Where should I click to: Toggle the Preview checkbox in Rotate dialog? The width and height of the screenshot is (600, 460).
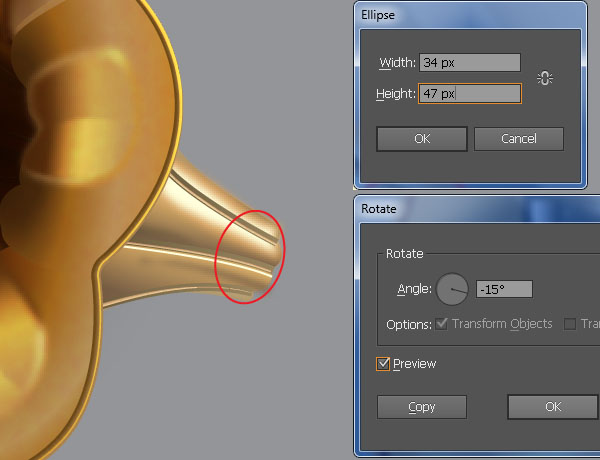pyautogui.click(x=383, y=364)
